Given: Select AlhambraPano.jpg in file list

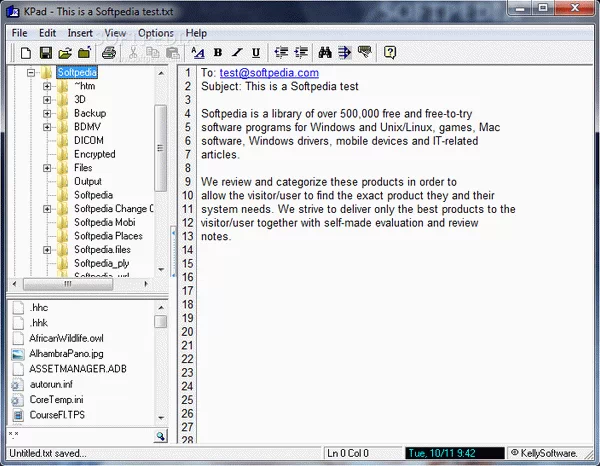Looking at the screenshot, I should coord(66,354).
